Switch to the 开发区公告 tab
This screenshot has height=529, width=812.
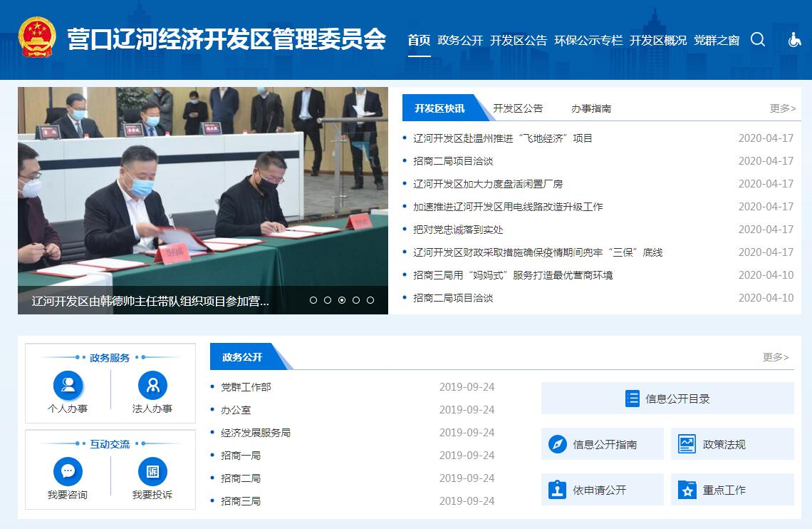coord(518,108)
